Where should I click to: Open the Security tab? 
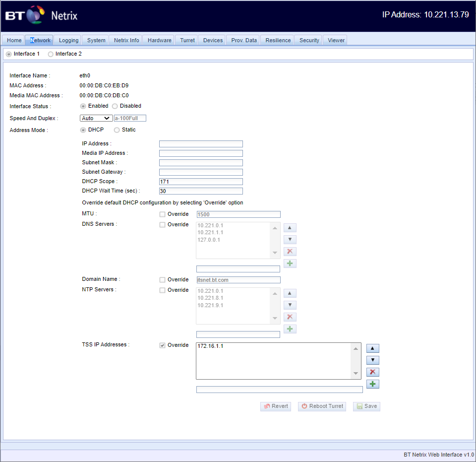pyautogui.click(x=309, y=40)
